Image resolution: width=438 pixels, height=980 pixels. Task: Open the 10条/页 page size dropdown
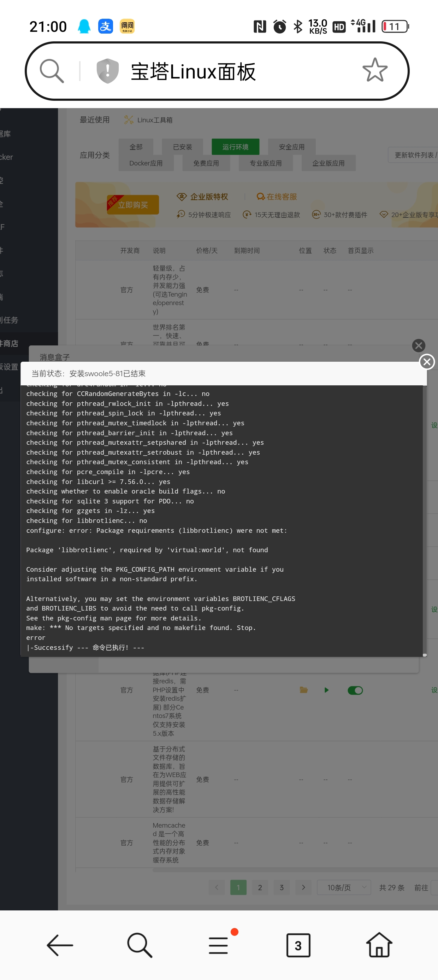pyautogui.click(x=344, y=887)
